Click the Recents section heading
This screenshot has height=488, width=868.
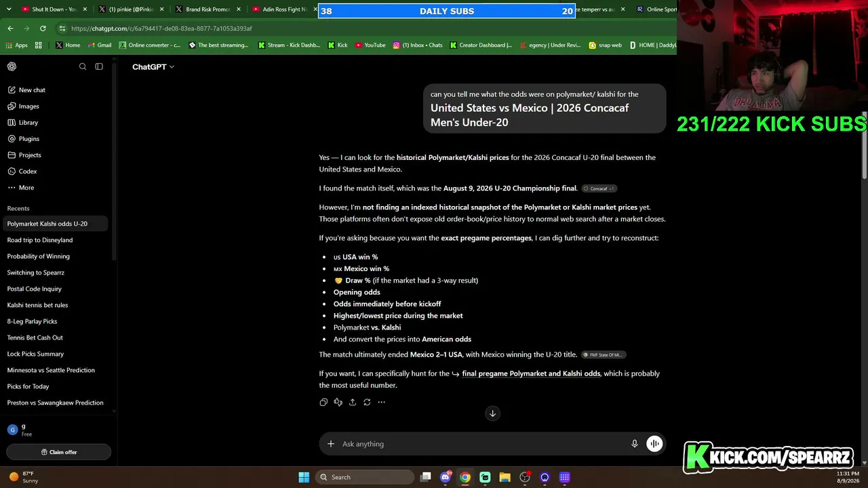click(18, 209)
